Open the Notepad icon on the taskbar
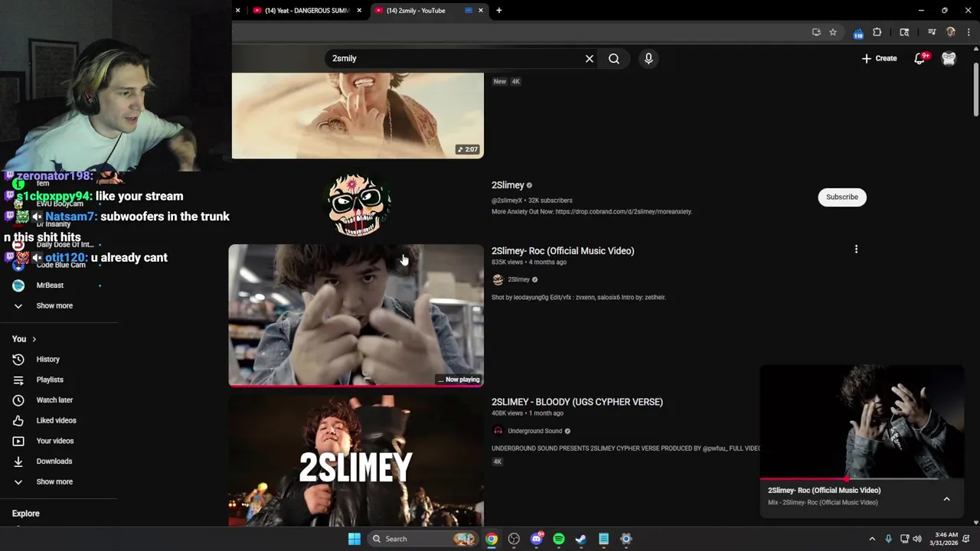 pos(603,539)
